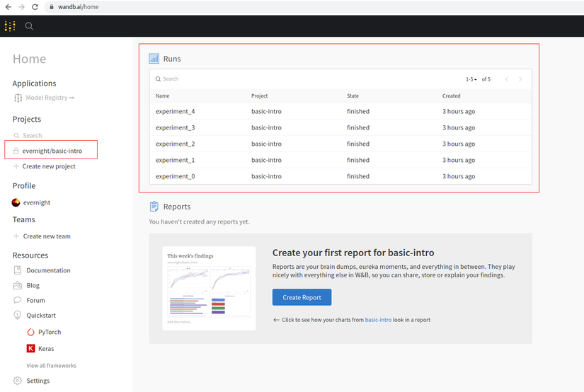Image resolution: width=584 pixels, height=392 pixels.
Task: Click basic-intro project in experiment_4 row
Action: coord(266,111)
